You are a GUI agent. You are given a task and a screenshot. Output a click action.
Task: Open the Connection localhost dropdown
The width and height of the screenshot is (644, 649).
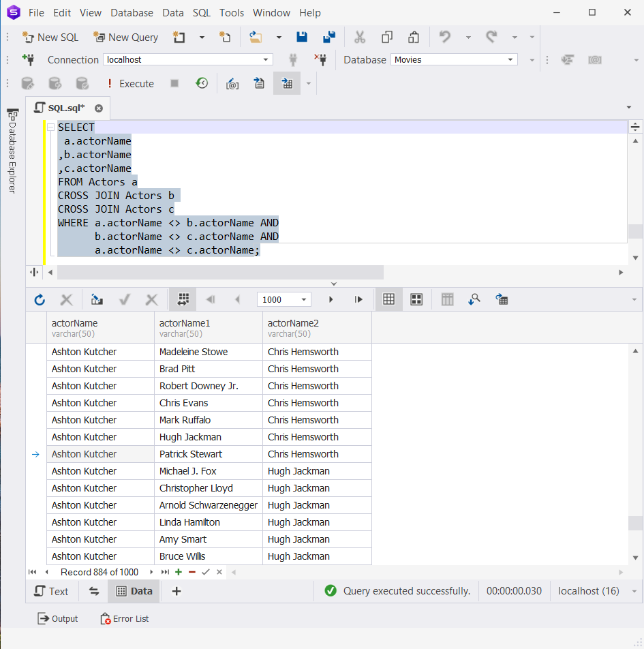[266, 59]
